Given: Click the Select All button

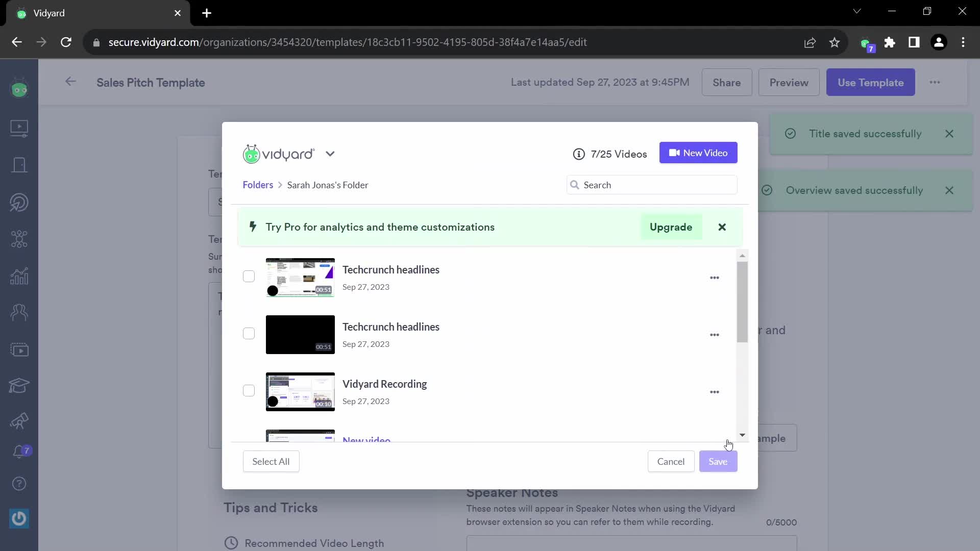Looking at the screenshot, I should [271, 461].
